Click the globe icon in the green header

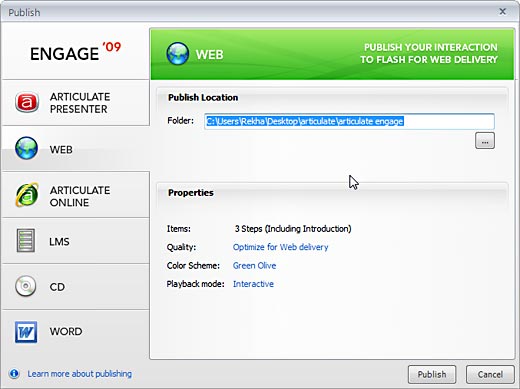178,54
